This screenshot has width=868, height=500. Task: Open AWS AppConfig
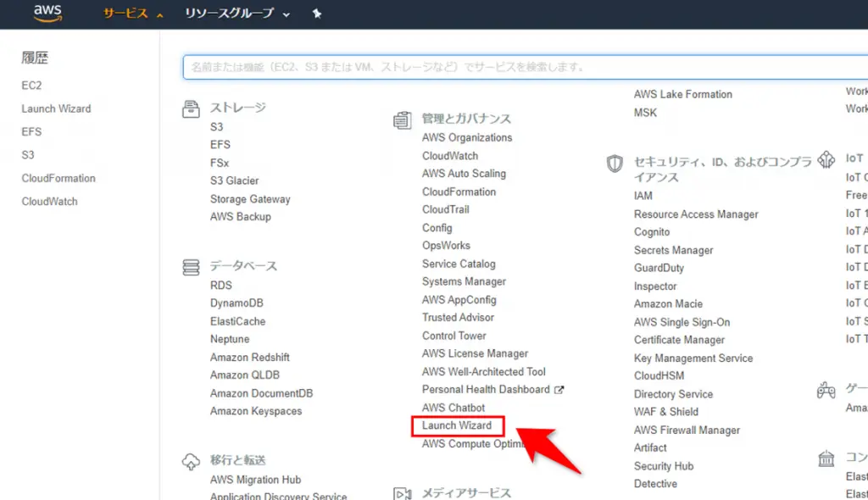[459, 299]
